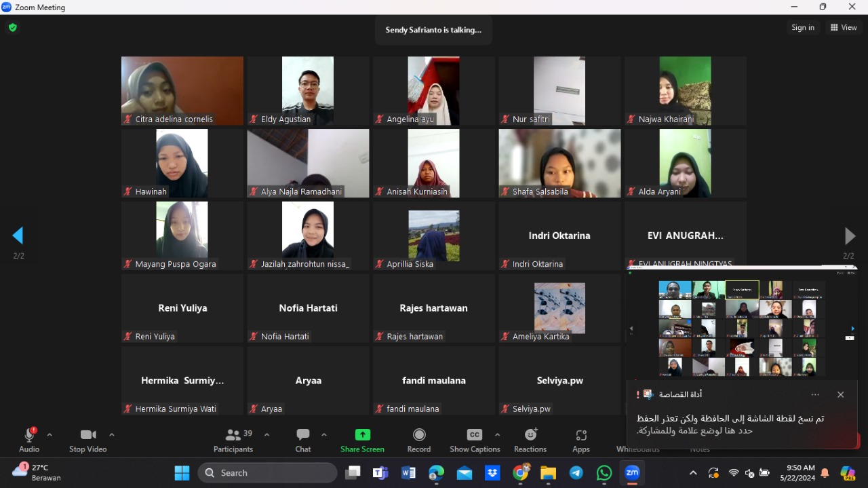The width and height of the screenshot is (868, 488).
Task: Click the taskbar Search box
Action: [267, 473]
